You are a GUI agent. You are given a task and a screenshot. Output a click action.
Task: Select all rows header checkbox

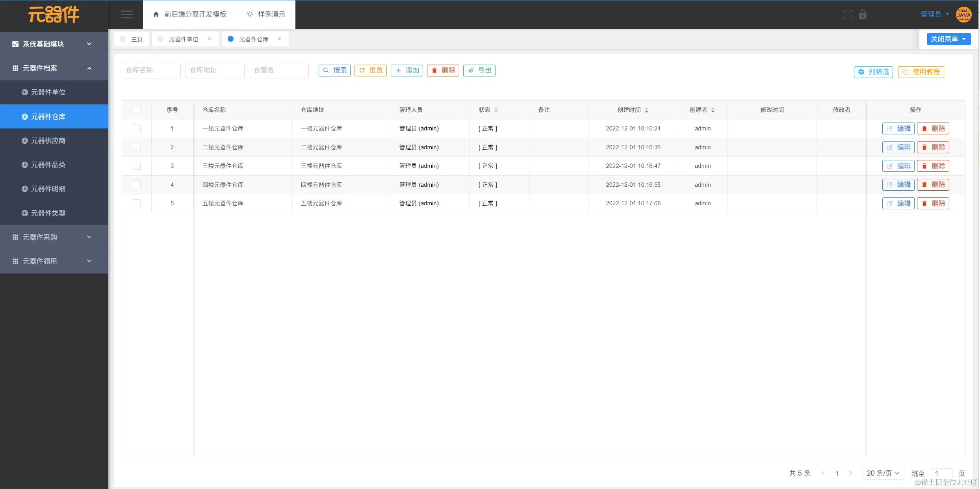tap(137, 110)
